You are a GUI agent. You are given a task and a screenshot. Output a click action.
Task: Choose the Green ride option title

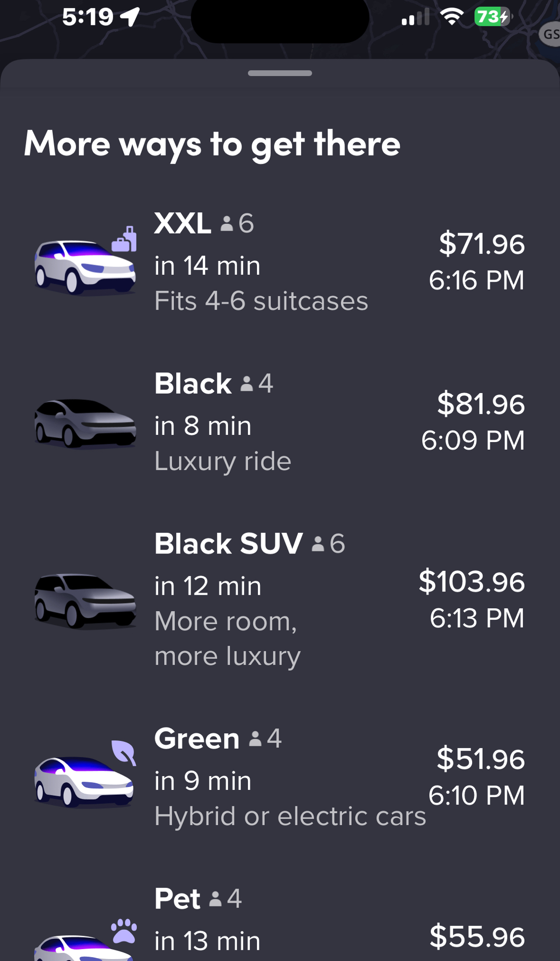tap(197, 738)
